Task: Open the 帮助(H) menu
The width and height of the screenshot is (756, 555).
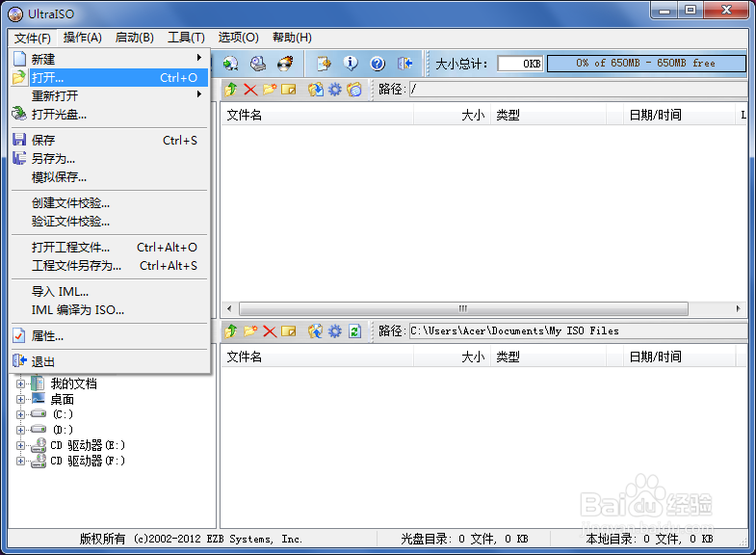Action: (x=292, y=38)
